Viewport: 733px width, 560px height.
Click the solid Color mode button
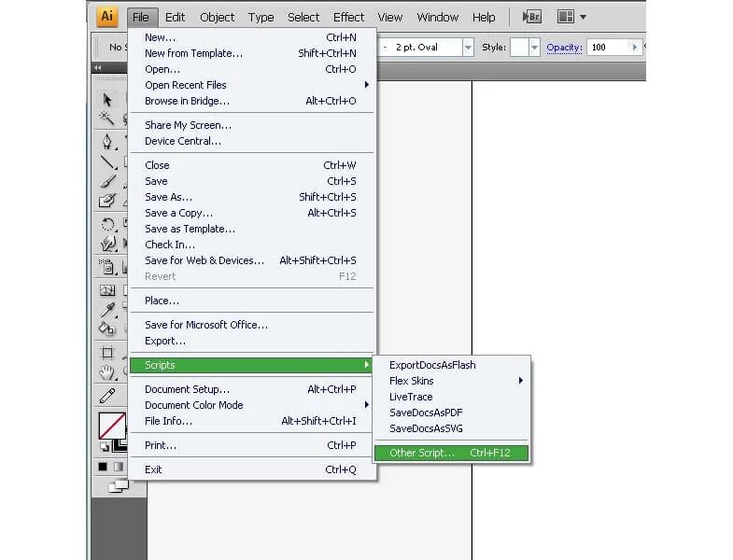click(x=103, y=467)
